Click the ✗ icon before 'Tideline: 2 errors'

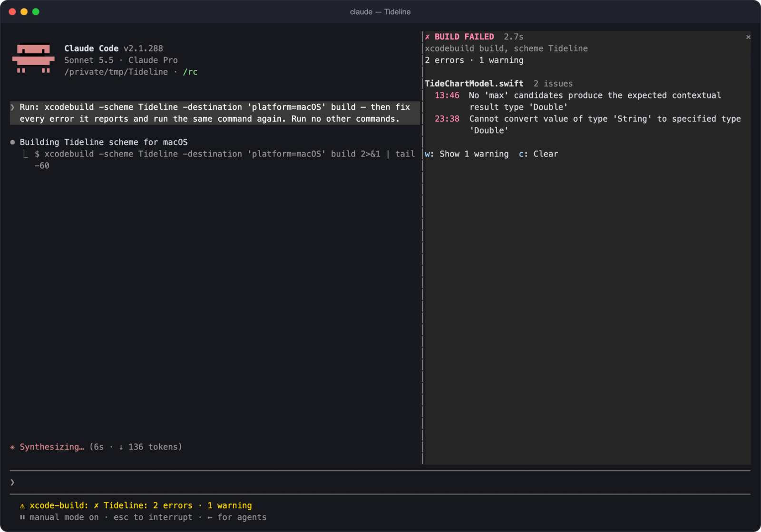click(x=96, y=506)
